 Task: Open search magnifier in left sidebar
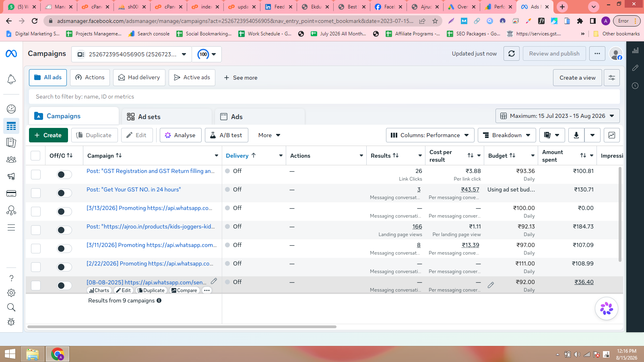click(x=11, y=308)
